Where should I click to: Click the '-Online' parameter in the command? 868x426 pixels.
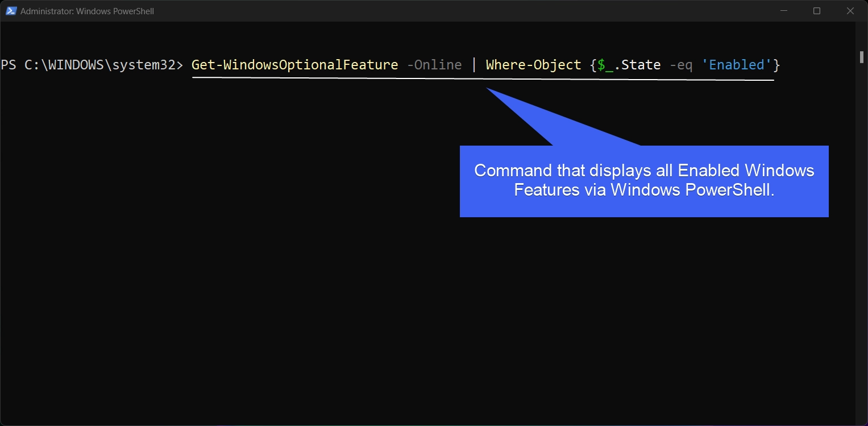tap(434, 65)
